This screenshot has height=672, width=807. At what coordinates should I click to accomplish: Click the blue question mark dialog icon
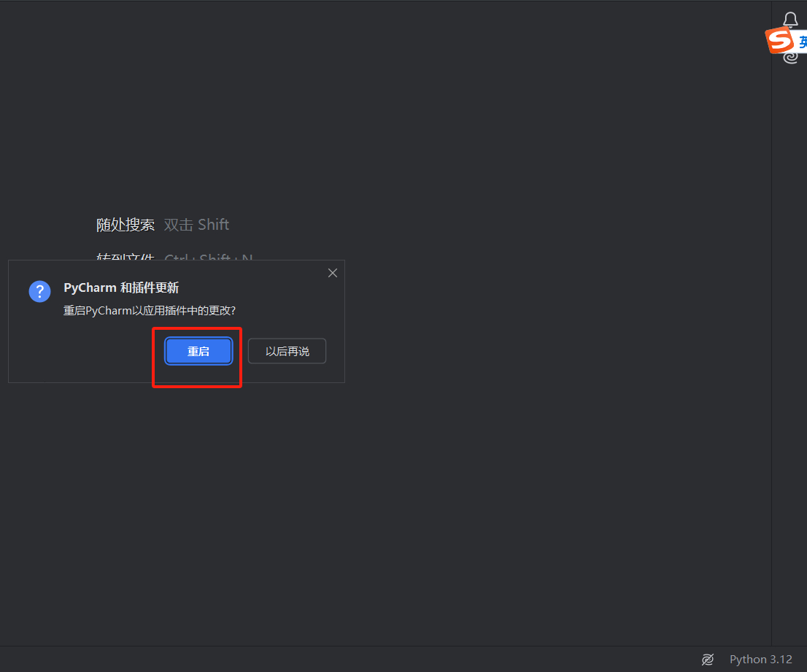(39, 291)
